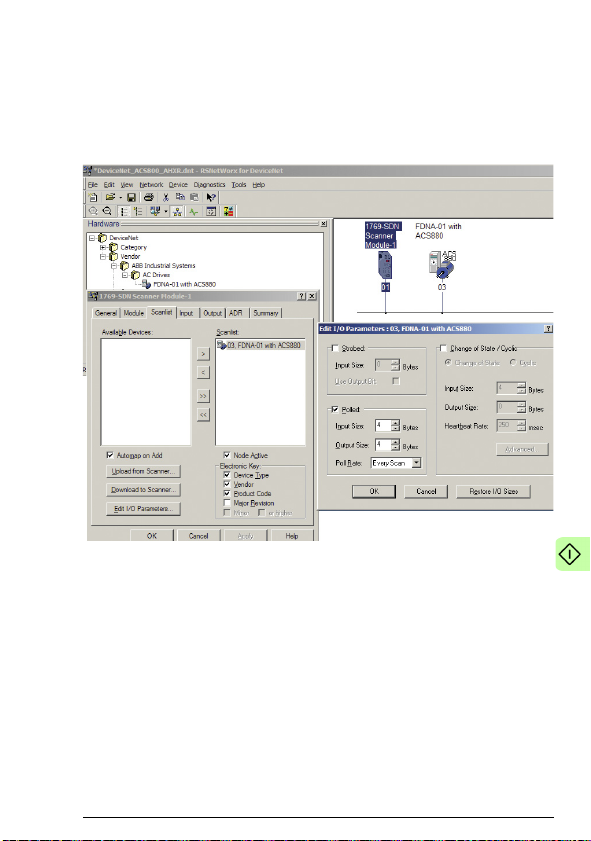Click the context help arrow icon

211,197
